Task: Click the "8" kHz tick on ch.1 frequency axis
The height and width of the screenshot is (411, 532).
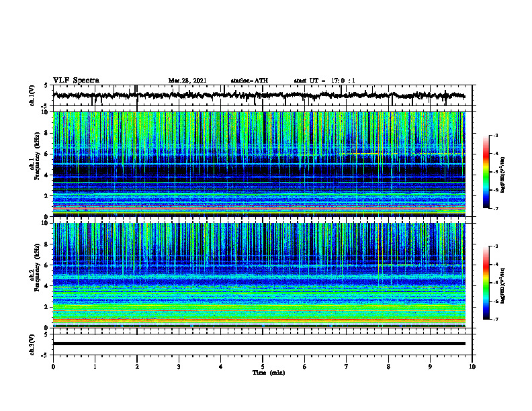Action: pyautogui.click(x=47, y=133)
